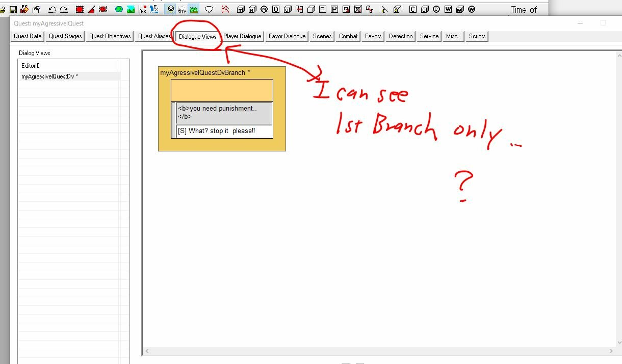This screenshot has width=622, height=364.
Task: Select the Quest Aliases tab
Action: click(154, 36)
